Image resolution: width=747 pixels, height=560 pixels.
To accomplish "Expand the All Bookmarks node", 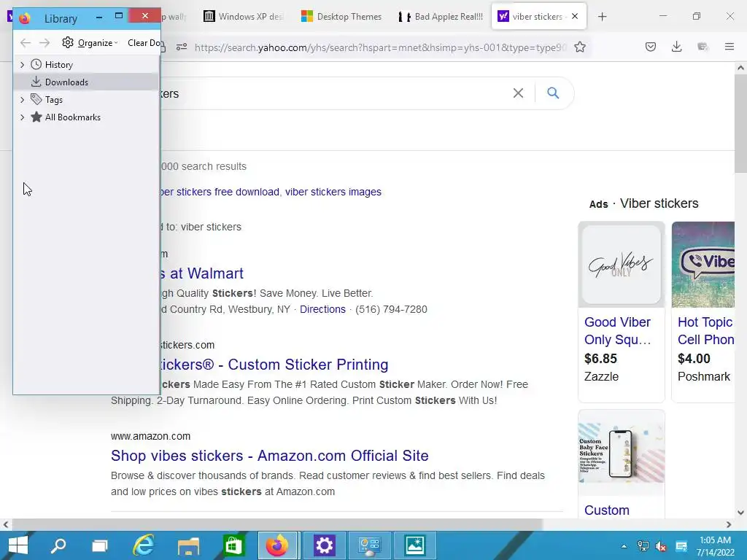I will click(22, 117).
